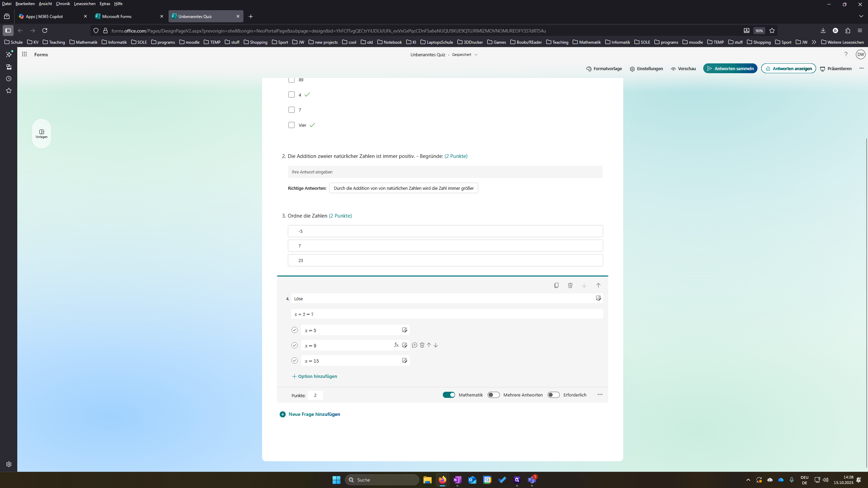Insert media into the Löse question title
Viewport: 868px width, 488px height.
point(598,298)
